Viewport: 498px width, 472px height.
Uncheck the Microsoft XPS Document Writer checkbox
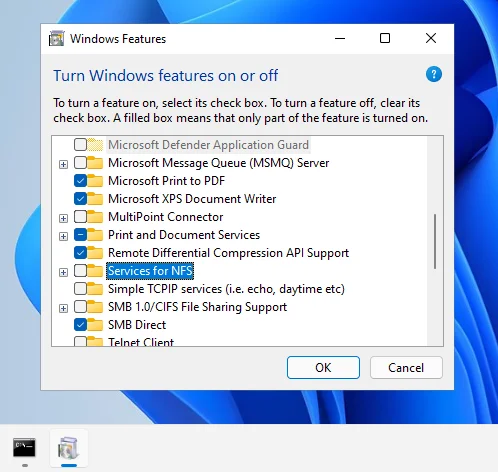tap(80, 199)
